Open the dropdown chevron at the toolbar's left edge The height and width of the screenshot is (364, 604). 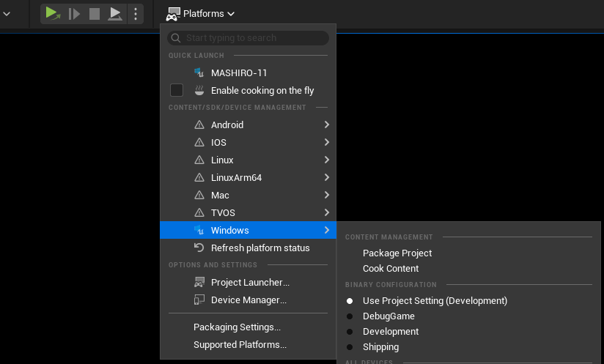pyautogui.click(x=7, y=14)
